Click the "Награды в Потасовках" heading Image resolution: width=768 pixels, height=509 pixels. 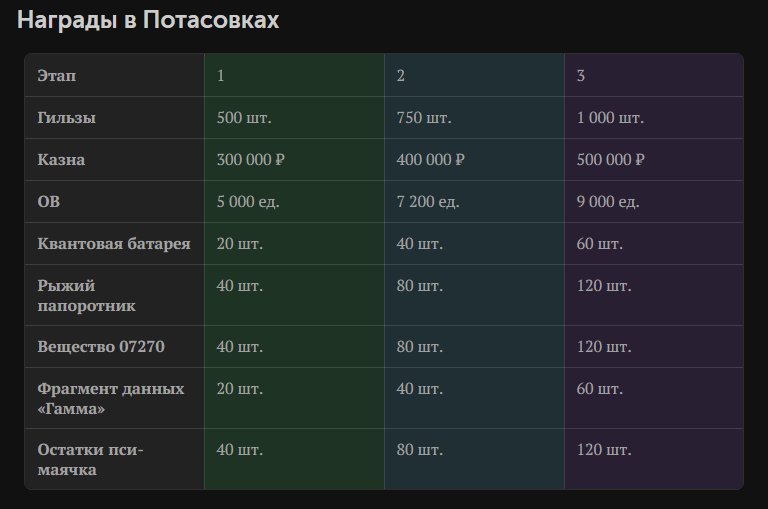tap(148, 20)
